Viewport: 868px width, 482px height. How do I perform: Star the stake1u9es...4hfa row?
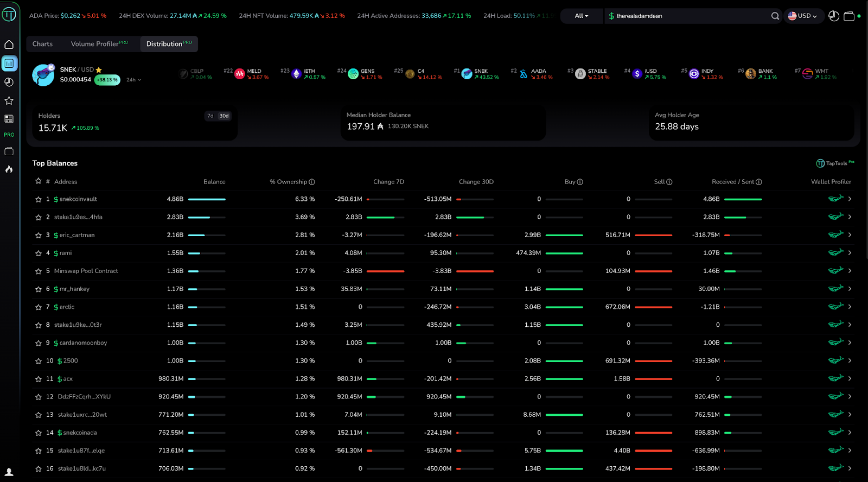[x=39, y=217]
